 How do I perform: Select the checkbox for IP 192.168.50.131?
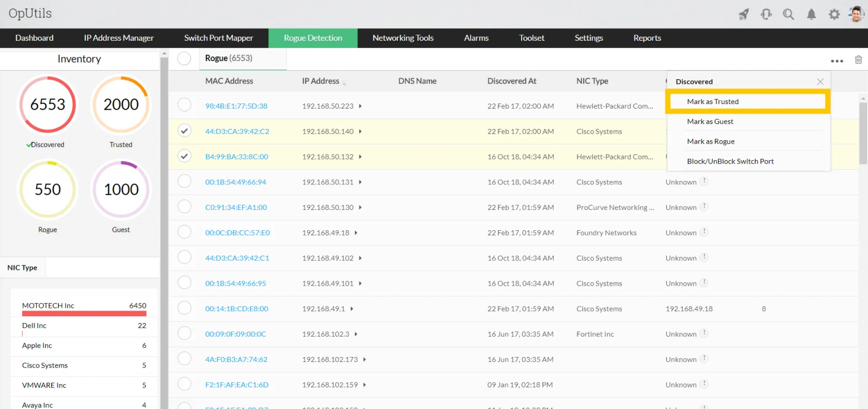click(x=184, y=182)
